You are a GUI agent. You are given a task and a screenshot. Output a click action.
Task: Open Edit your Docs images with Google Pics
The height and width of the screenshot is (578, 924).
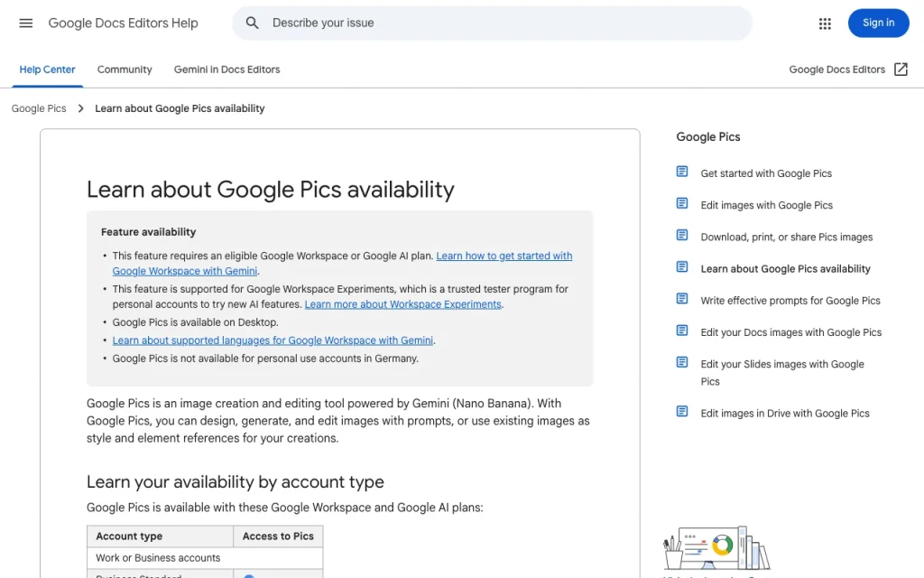click(x=790, y=332)
